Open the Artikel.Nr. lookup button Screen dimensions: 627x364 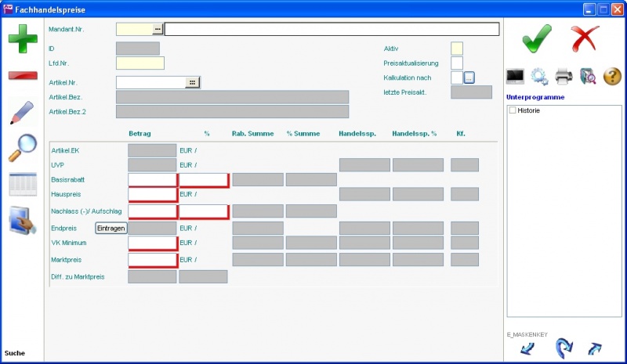click(x=193, y=82)
